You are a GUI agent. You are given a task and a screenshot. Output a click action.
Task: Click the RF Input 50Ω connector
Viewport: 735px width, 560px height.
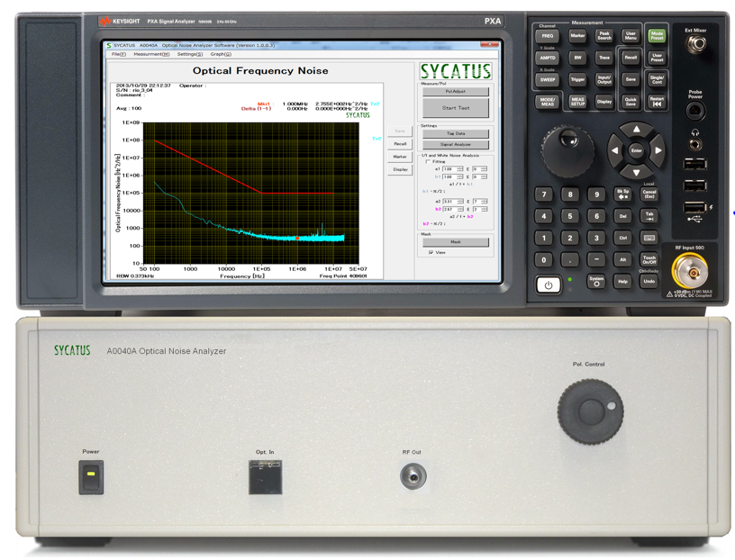(690, 271)
